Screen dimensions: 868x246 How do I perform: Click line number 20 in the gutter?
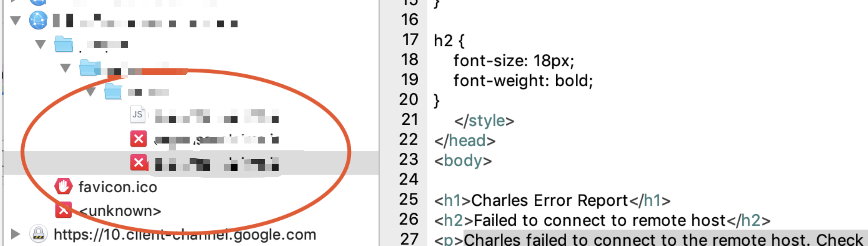click(409, 99)
